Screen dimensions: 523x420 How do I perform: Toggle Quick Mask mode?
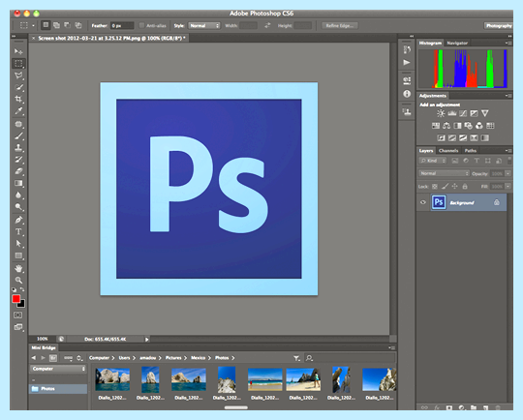pyautogui.click(x=18, y=315)
